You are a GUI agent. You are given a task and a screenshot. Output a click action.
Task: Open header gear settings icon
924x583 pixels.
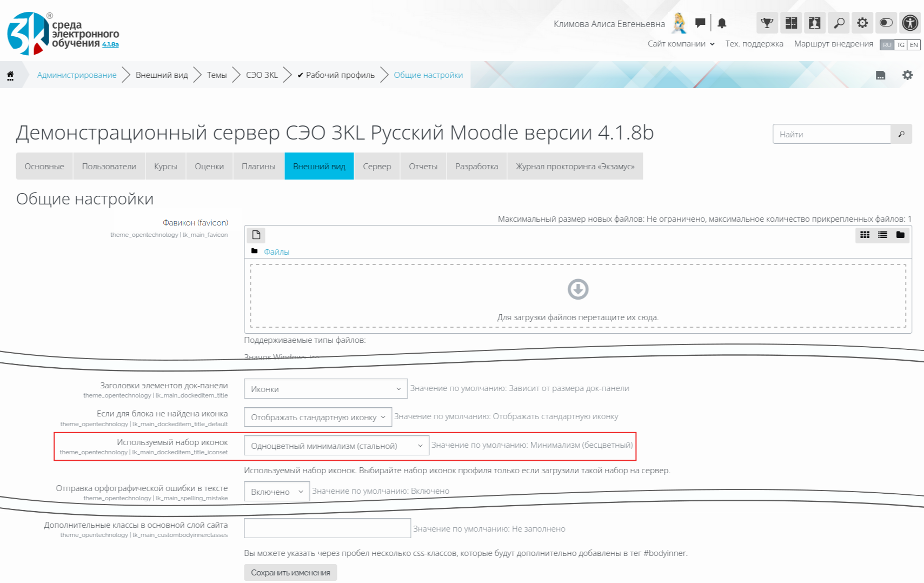862,23
